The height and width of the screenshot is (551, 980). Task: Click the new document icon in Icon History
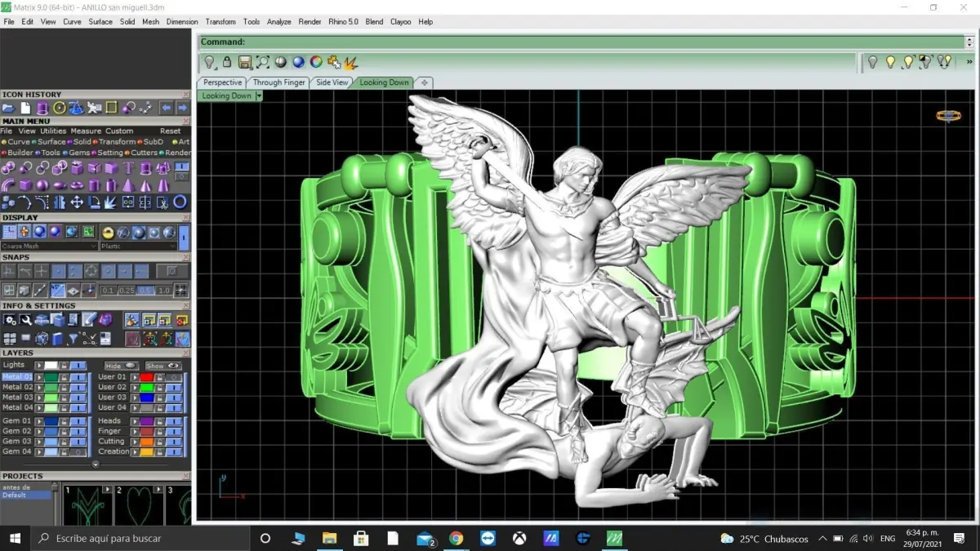(x=25, y=108)
